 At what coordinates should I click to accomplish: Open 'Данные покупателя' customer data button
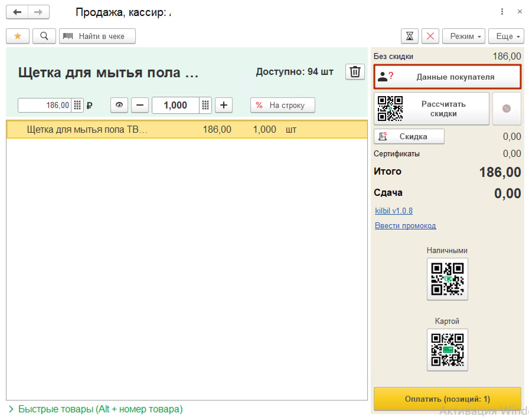pyautogui.click(x=448, y=77)
